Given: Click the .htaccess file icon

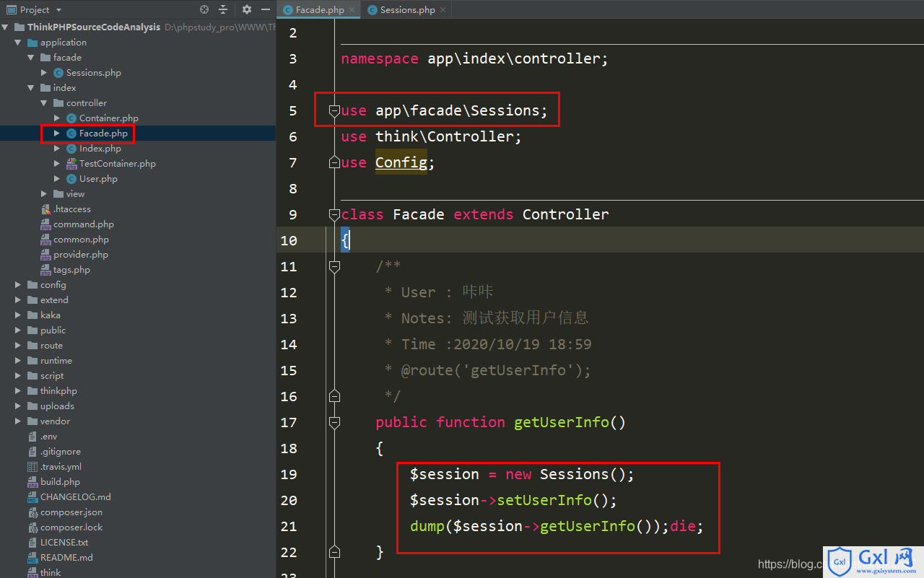Looking at the screenshot, I should point(45,209).
